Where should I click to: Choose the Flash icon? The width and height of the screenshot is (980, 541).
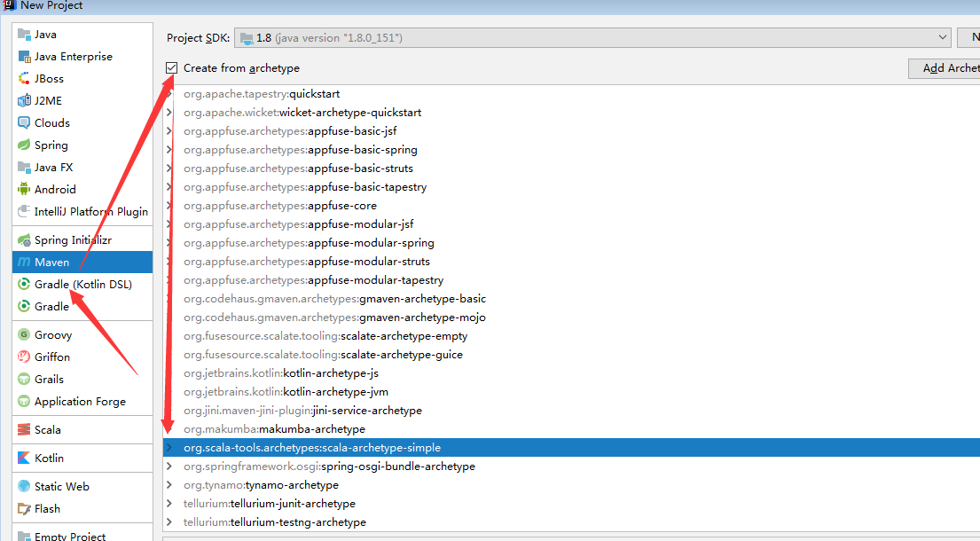24,508
